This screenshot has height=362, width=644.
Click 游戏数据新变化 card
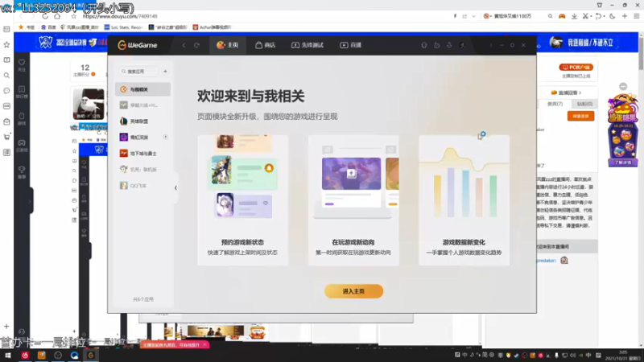click(464, 200)
